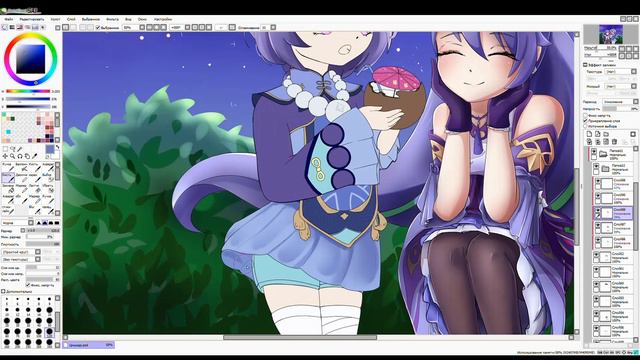640x360 pixels.
Task: Show the RGB slider panel icon
Action: [12, 27]
